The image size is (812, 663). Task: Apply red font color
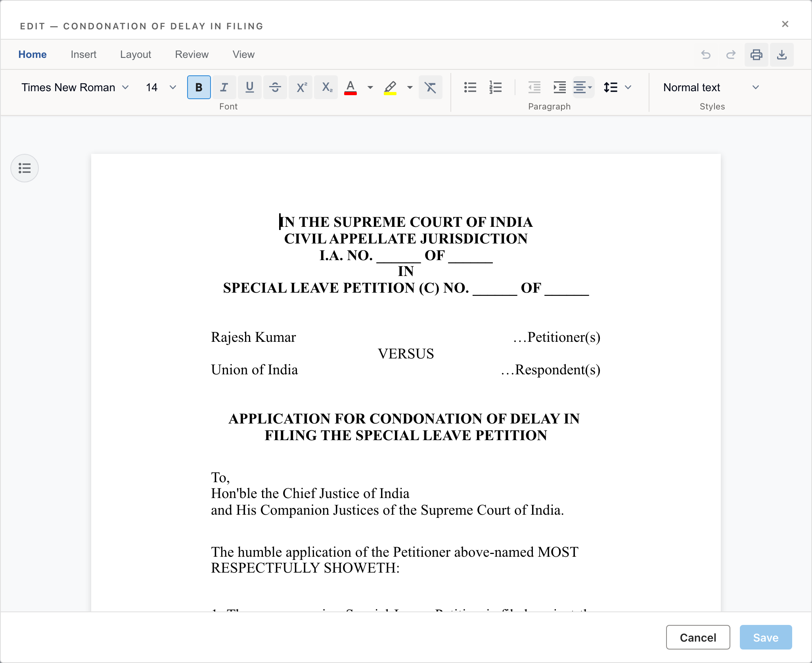tap(350, 87)
